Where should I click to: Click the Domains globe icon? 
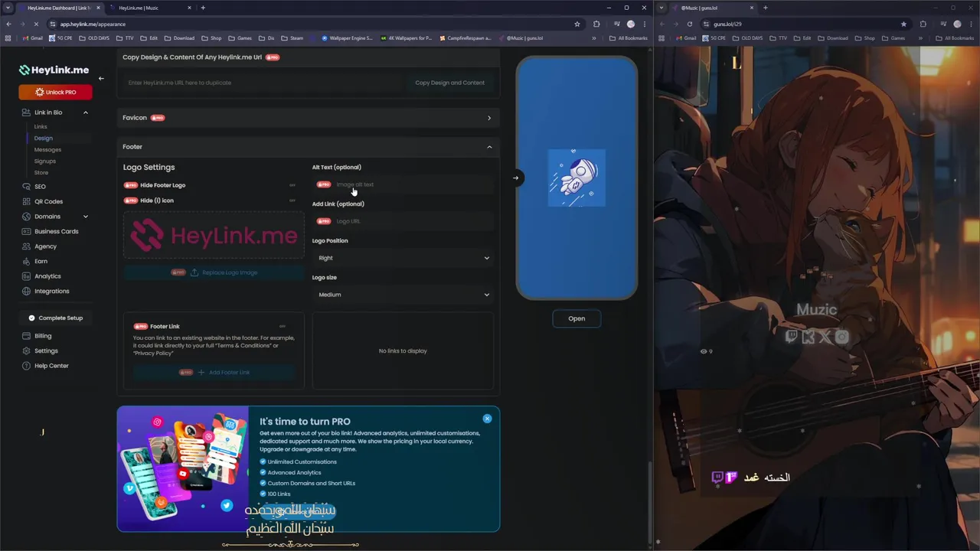(27, 217)
